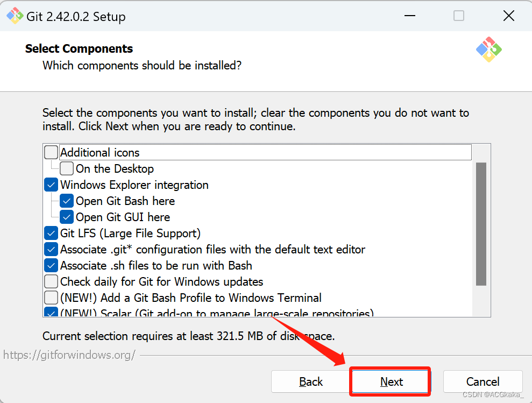Click the https://gitforwindows.org/ text
532x403 pixels.
(69, 355)
